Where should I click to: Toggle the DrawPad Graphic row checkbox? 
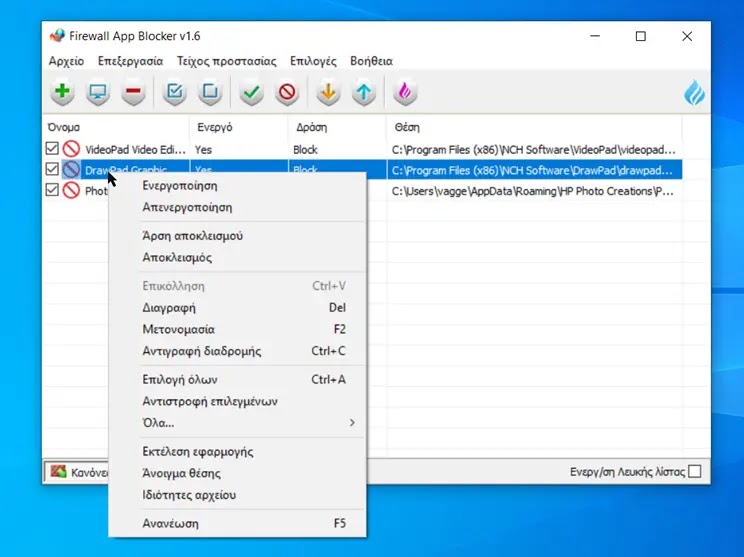(52, 169)
